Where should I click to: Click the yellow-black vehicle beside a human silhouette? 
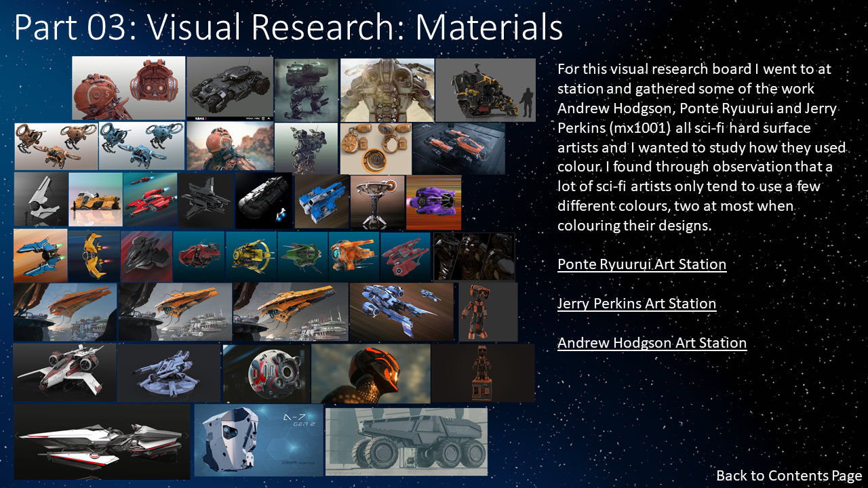(486, 89)
